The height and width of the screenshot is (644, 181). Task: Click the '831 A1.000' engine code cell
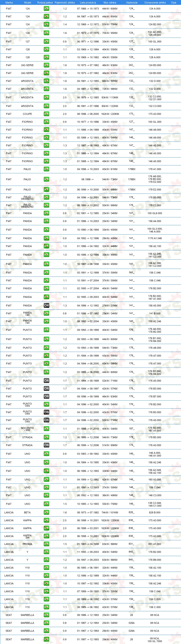155,544
